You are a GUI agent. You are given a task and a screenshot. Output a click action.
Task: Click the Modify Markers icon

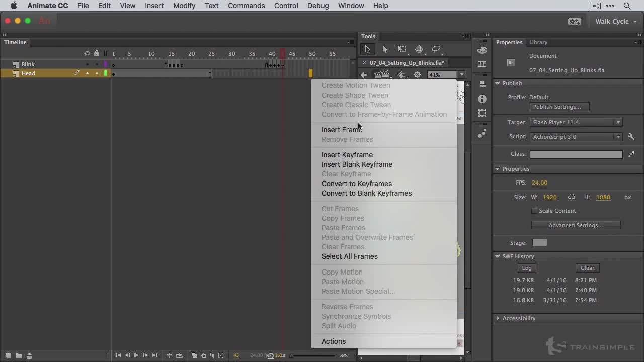click(x=221, y=355)
